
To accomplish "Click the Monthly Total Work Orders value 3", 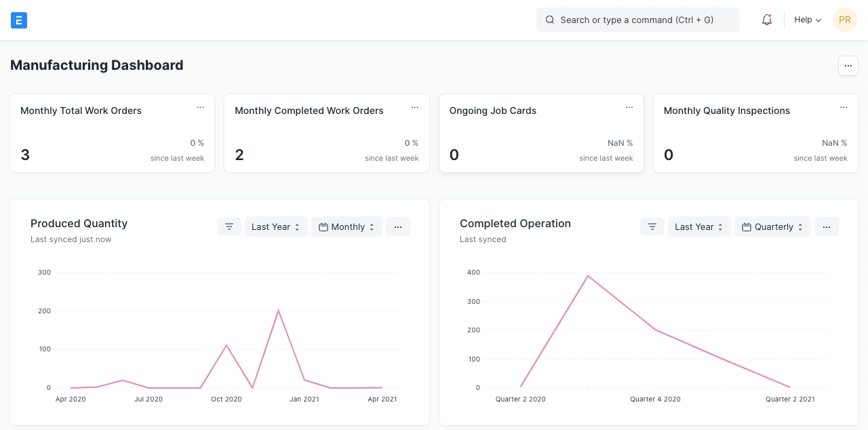I will 25,155.
